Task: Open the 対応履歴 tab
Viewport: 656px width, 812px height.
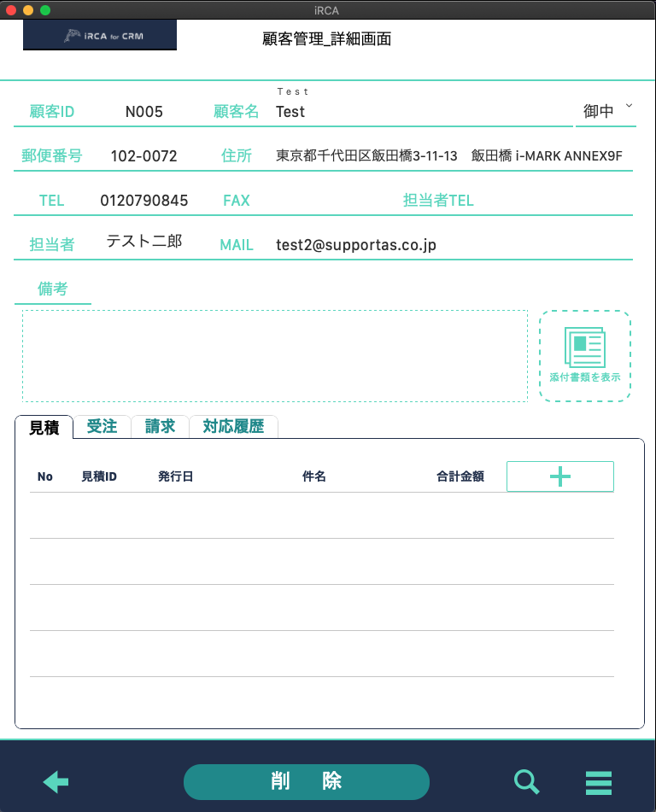Action: click(233, 427)
